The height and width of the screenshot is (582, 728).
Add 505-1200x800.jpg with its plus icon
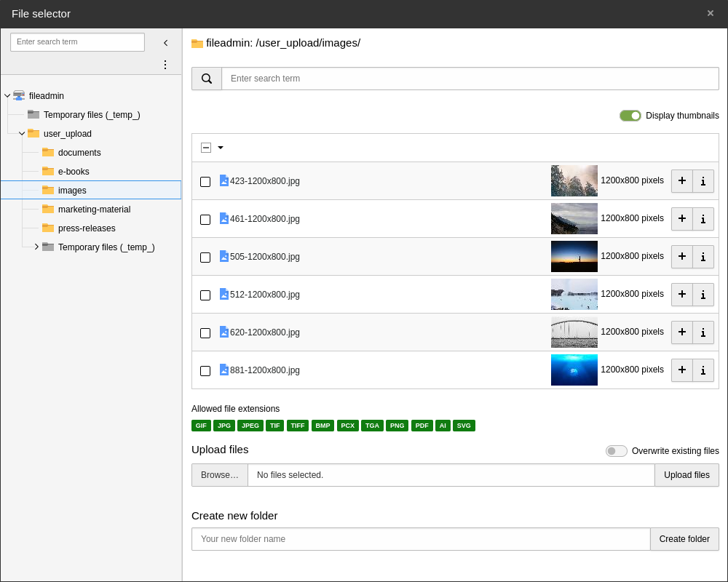click(x=682, y=257)
